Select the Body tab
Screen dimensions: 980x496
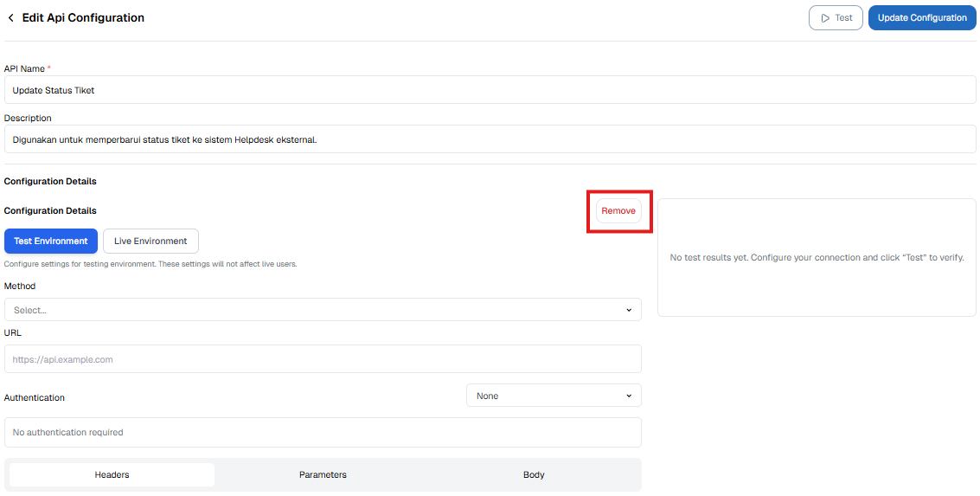pos(534,474)
